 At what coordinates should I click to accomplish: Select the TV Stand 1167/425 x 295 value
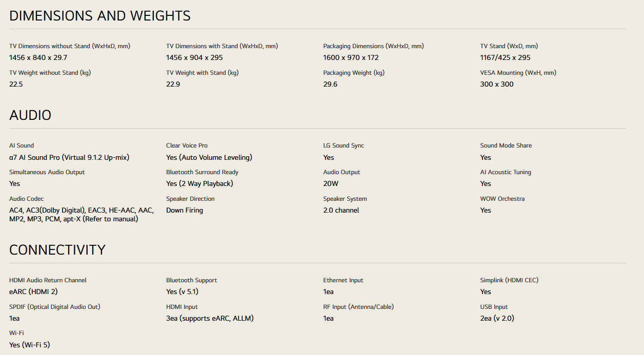(505, 57)
